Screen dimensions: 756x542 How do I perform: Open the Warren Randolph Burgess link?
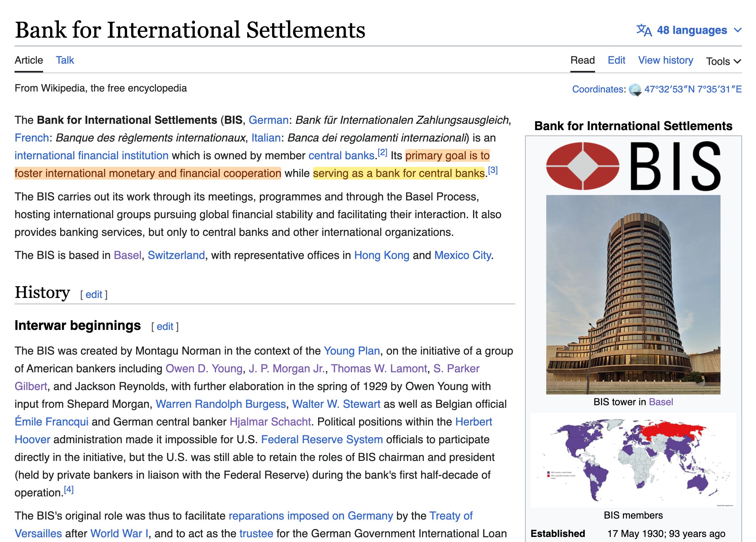click(x=221, y=404)
